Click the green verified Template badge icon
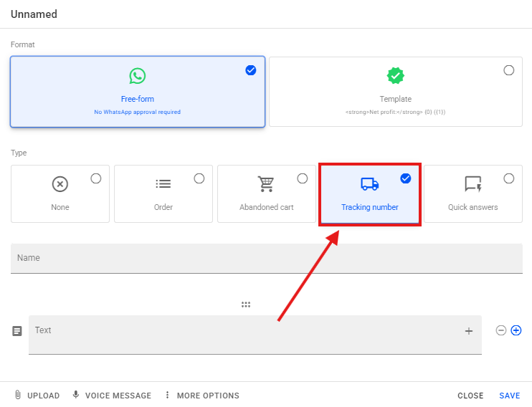 [x=395, y=76]
